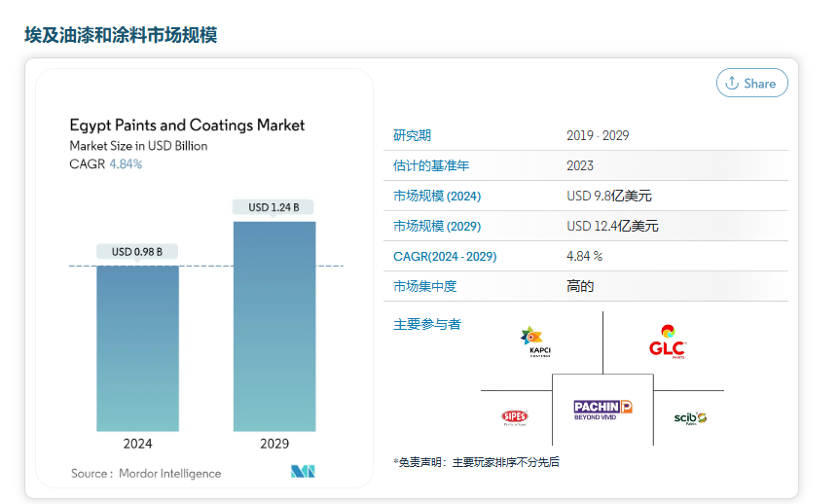
Task: Click the 主要参与者 label
Action: coord(427,324)
